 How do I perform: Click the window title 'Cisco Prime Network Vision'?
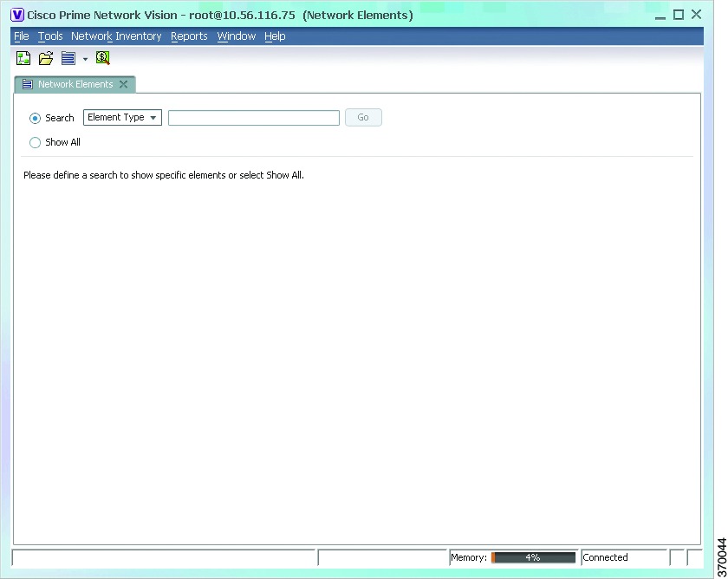pos(102,15)
